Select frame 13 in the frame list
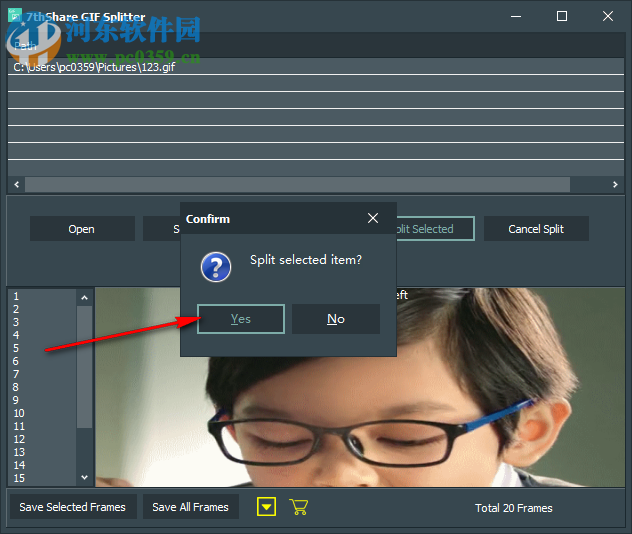This screenshot has height=534, width=632. coord(42,452)
